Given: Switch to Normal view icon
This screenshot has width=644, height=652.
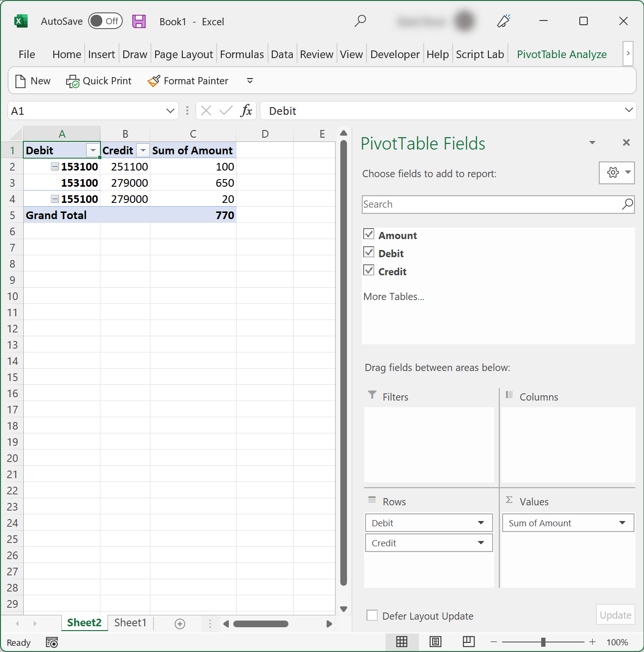Looking at the screenshot, I should point(402,642).
